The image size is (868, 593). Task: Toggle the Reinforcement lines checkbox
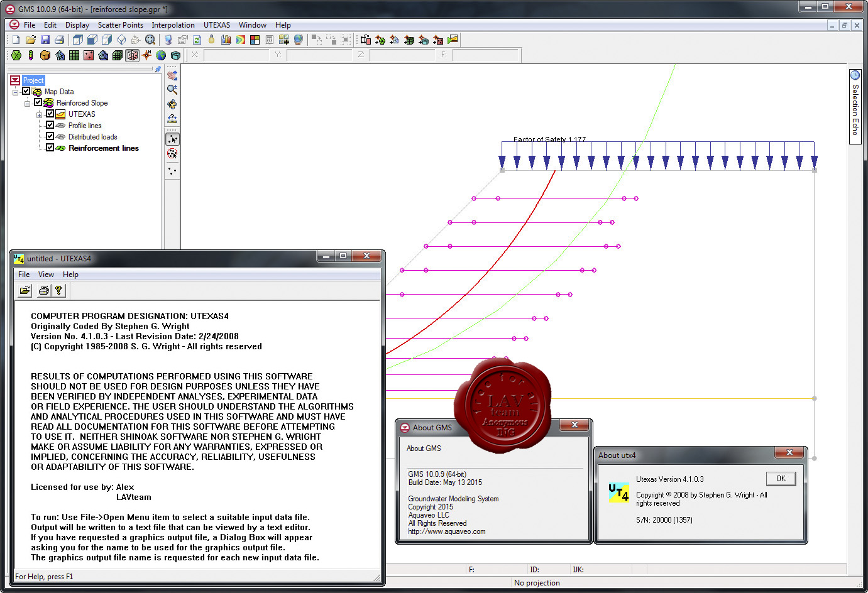tap(50, 148)
